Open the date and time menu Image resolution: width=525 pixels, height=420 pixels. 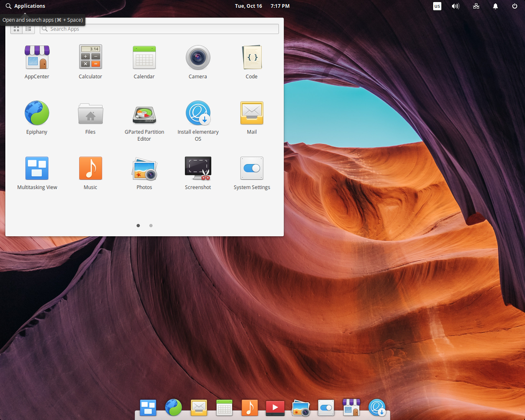[261, 6]
